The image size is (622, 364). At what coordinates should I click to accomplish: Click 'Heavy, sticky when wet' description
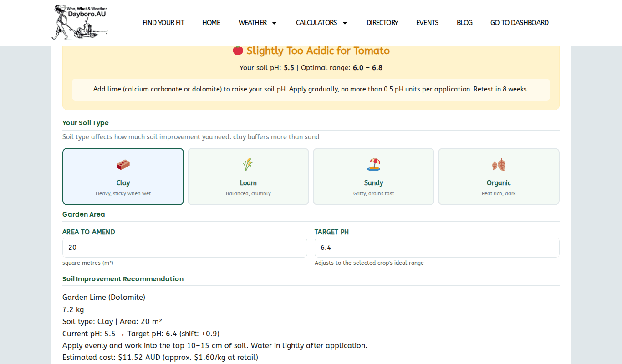pyautogui.click(x=123, y=193)
